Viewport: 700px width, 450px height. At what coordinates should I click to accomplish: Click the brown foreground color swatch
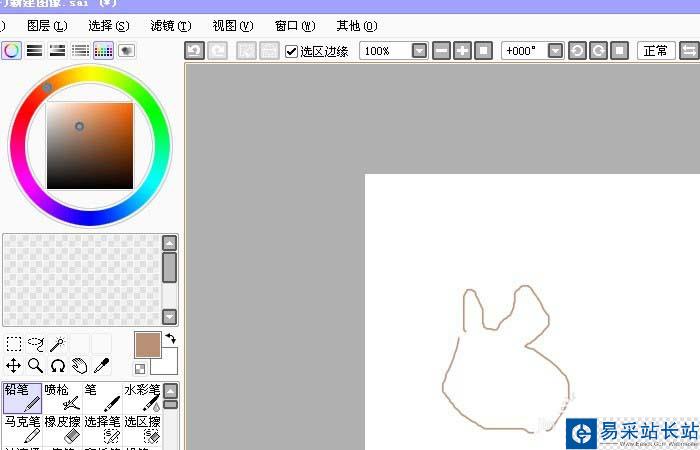(148, 345)
